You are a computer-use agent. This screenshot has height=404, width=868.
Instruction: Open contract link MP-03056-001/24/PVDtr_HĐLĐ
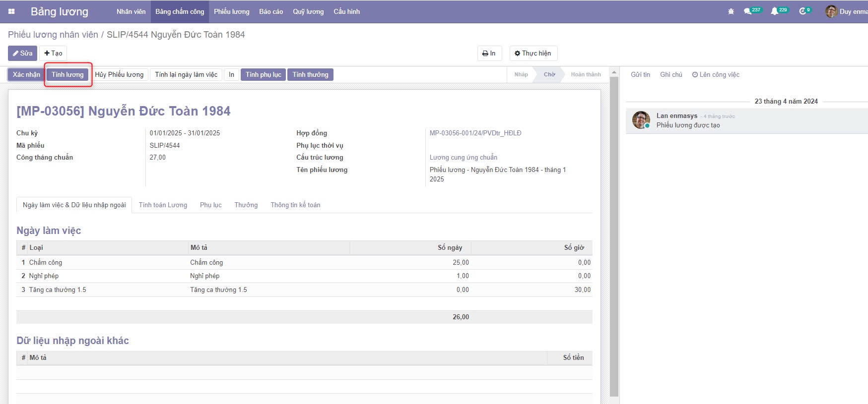(x=475, y=133)
